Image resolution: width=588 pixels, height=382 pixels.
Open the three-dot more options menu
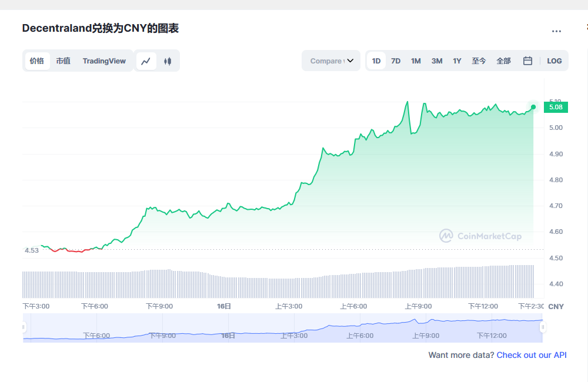click(x=556, y=32)
